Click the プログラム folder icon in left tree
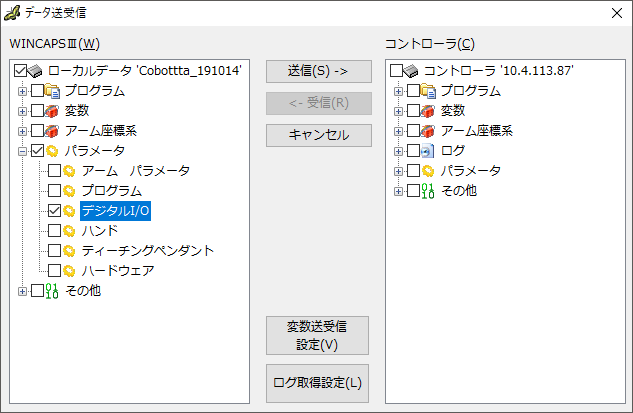Screen dimensions: 633x413 (53, 91)
